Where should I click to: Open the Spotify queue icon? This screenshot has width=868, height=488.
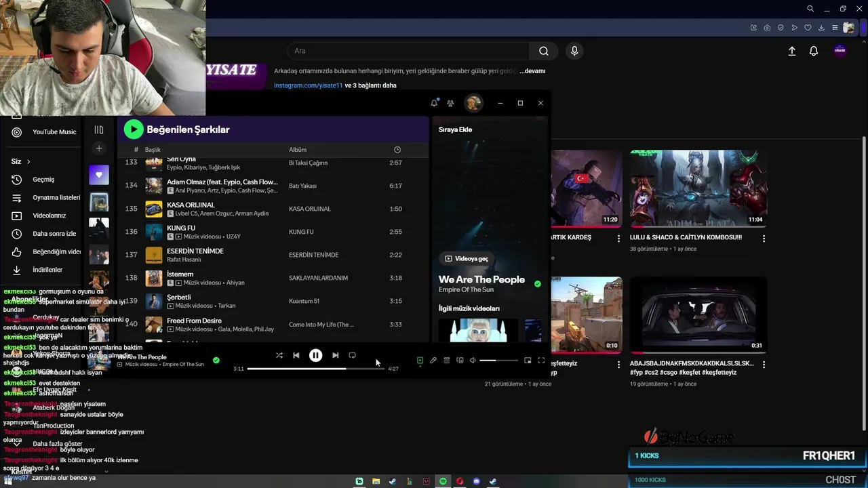(446, 361)
